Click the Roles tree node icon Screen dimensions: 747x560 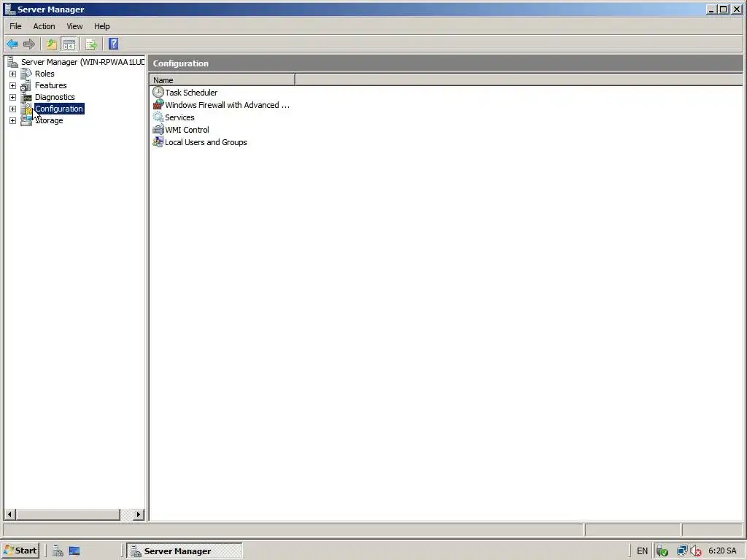tap(26, 74)
